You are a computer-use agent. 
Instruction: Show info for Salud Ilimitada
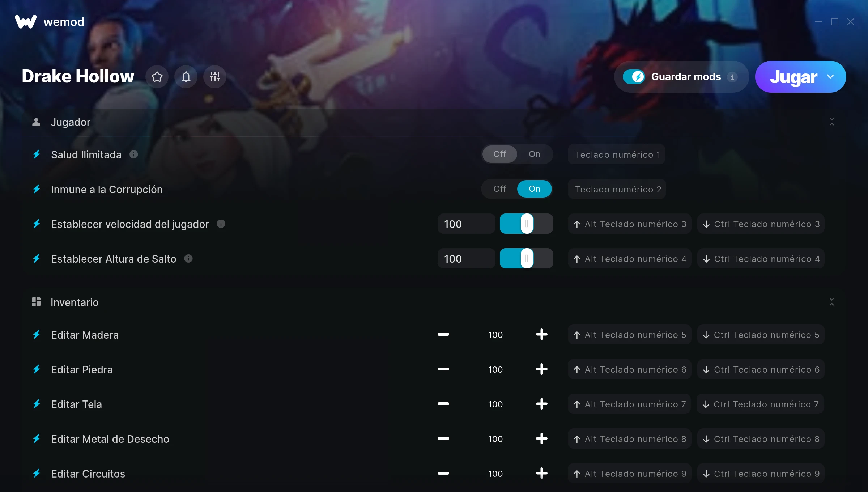click(x=134, y=154)
